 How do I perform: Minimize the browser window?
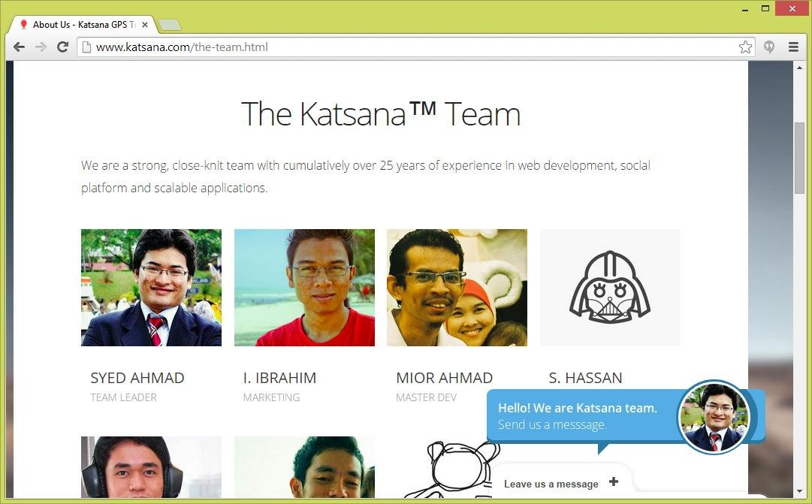745,9
